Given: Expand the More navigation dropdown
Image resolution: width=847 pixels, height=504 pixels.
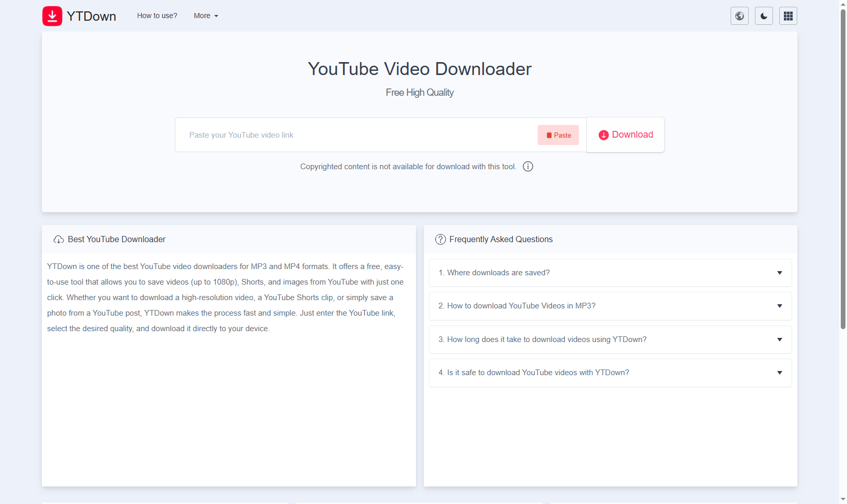Looking at the screenshot, I should (205, 16).
